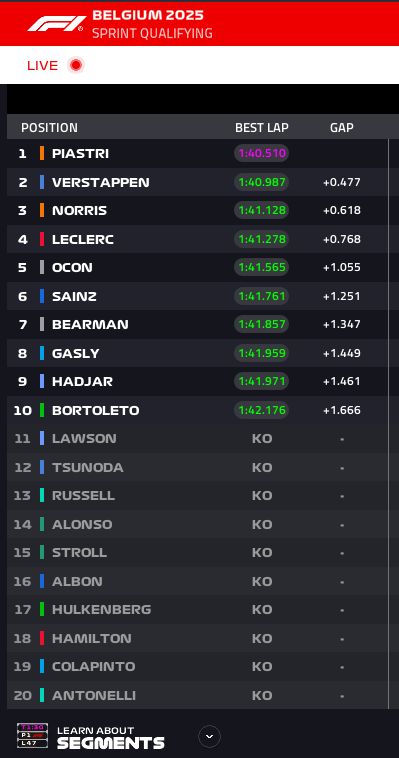Click the segments mini-timing icon
The image size is (399, 758).
[32, 735]
